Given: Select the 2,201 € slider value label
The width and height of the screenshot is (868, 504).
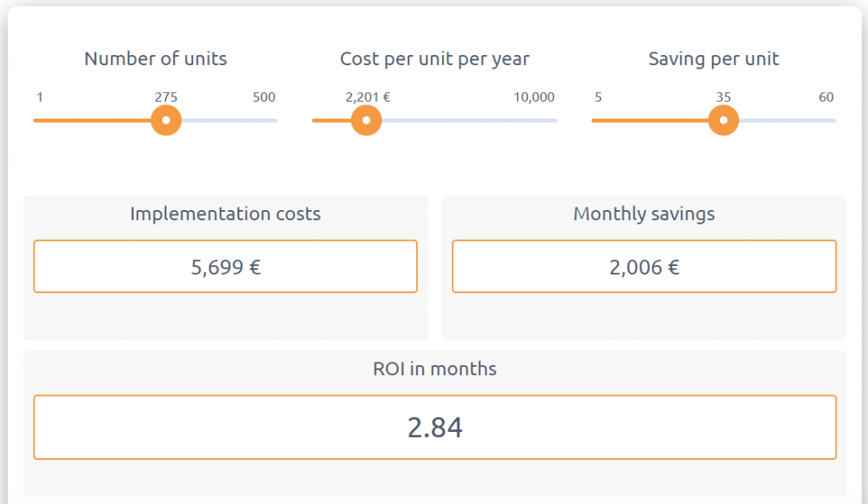Looking at the screenshot, I should 366,97.
